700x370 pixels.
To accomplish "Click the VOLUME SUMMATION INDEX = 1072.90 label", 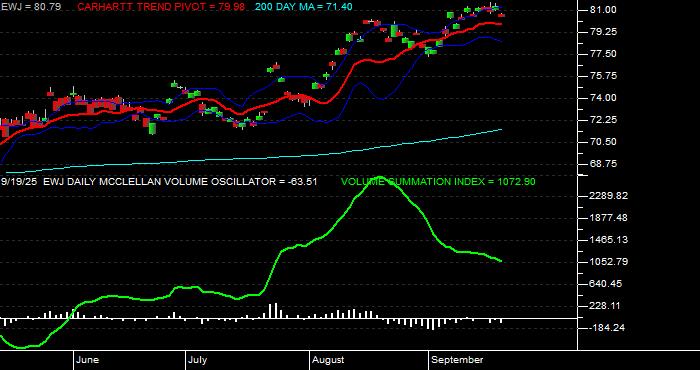I will click(x=438, y=182).
